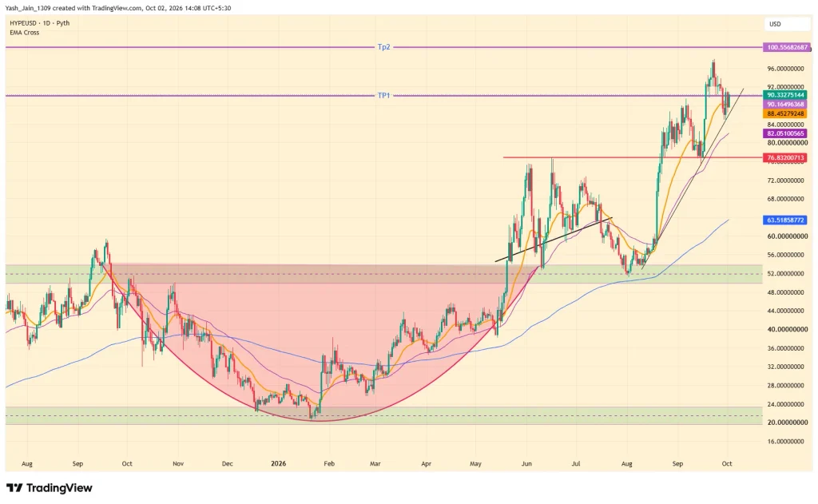Click the 24.00000000 price axis label
818x504 pixels.
785,404
